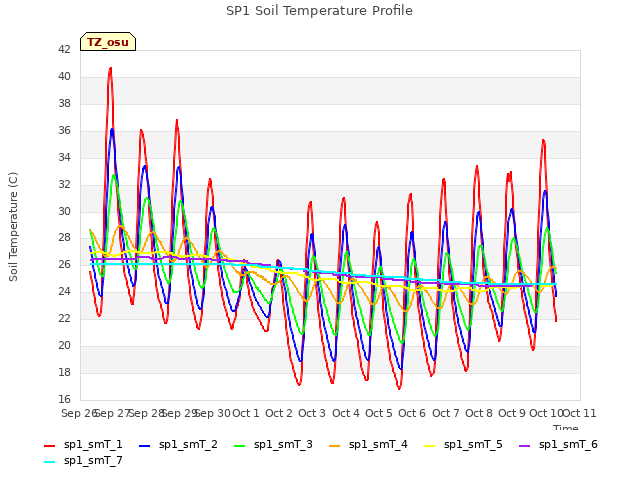Image resolution: width=640 pixels, height=480 pixels.
Task: Click the 24 y-axis tick label
Action: [64, 291]
